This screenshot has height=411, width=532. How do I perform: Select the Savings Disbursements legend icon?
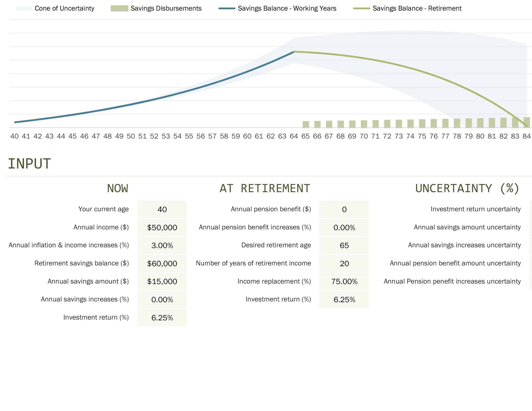point(118,8)
